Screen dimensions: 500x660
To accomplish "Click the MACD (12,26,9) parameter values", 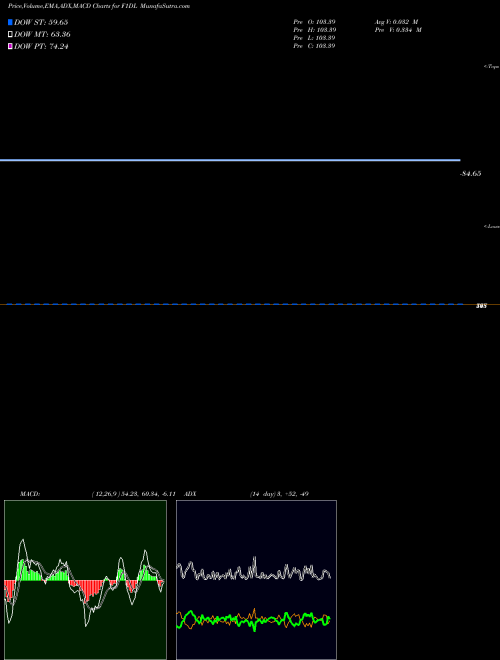I will point(133,494).
